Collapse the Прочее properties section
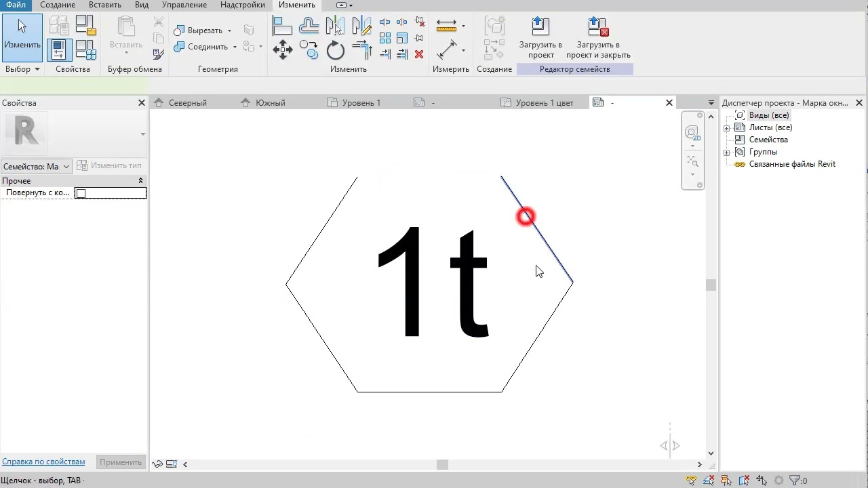 (x=140, y=181)
